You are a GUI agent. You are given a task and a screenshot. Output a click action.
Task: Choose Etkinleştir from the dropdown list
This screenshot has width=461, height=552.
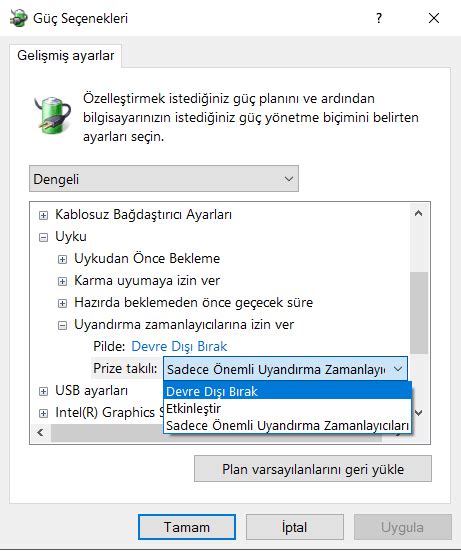[x=287, y=408]
